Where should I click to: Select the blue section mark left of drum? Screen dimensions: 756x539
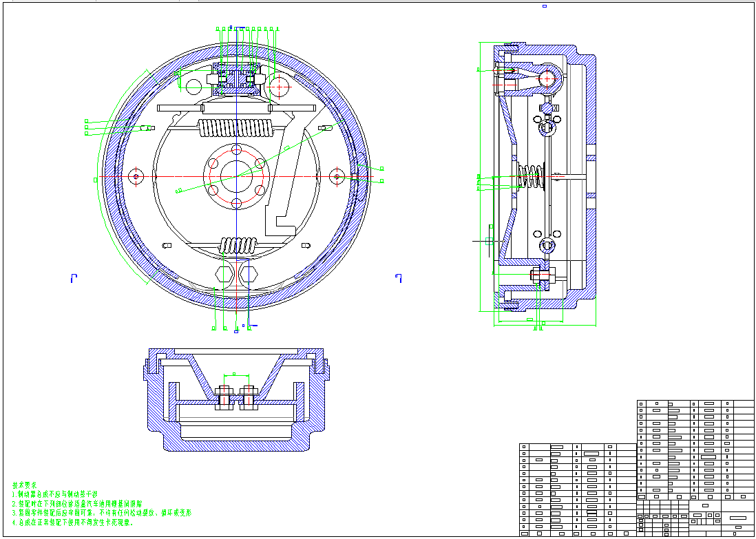coord(73,277)
